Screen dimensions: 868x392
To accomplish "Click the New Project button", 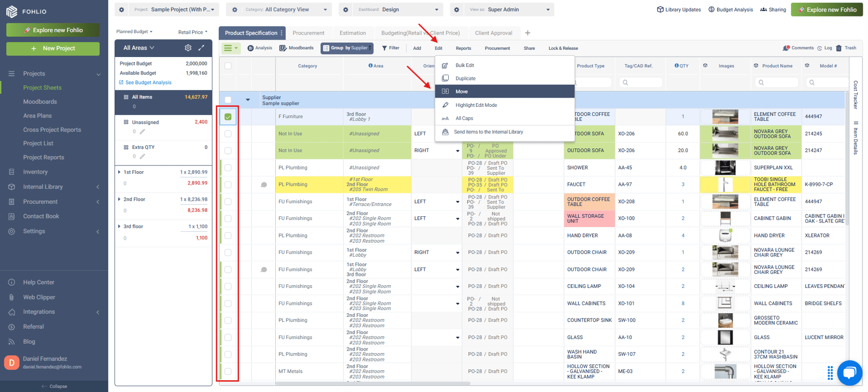I will coord(53,48).
